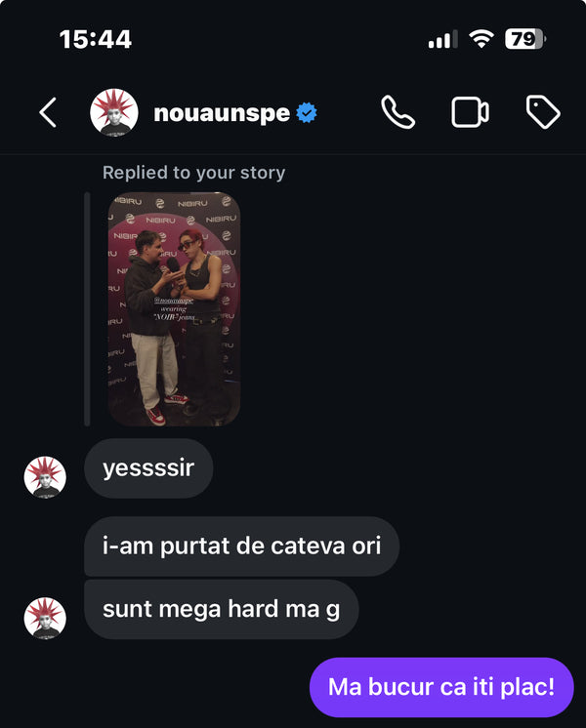
Task: Tap the Wi-Fi icon in the status bar
Action: tap(481, 39)
